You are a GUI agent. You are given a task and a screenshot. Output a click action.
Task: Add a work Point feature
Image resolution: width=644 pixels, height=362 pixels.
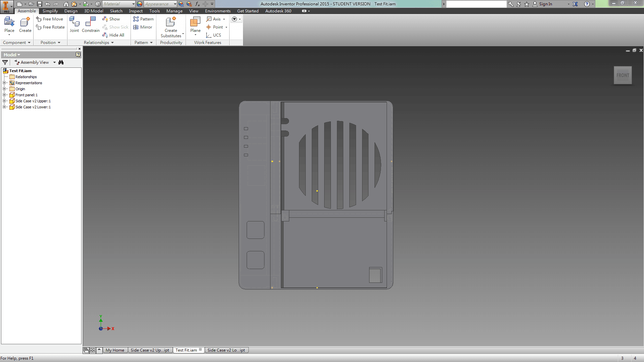(x=216, y=27)
